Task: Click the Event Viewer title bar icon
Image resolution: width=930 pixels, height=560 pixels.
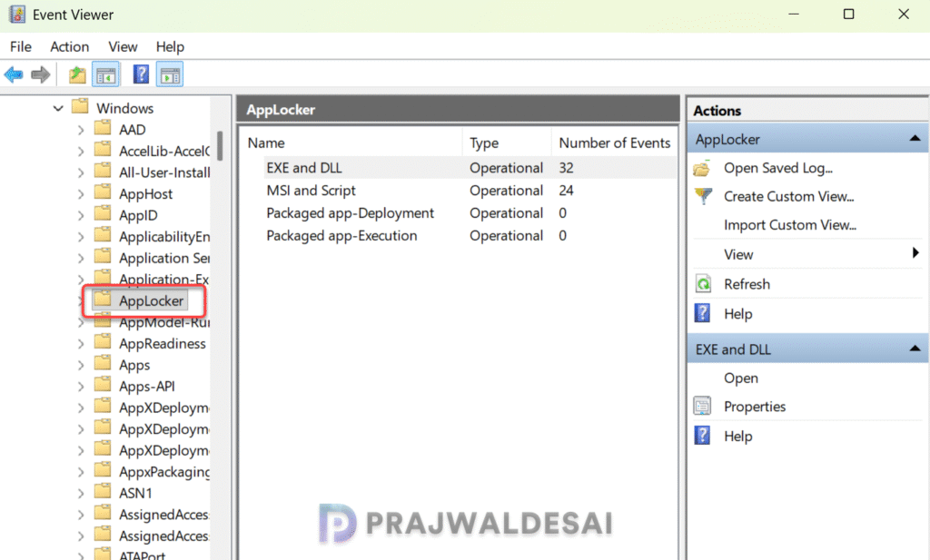Action: click(16, 15)
